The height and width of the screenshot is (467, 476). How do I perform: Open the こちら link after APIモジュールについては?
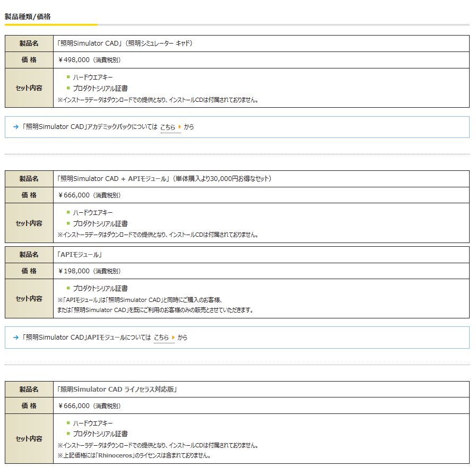pyautogui.click(x=161, y=338)
